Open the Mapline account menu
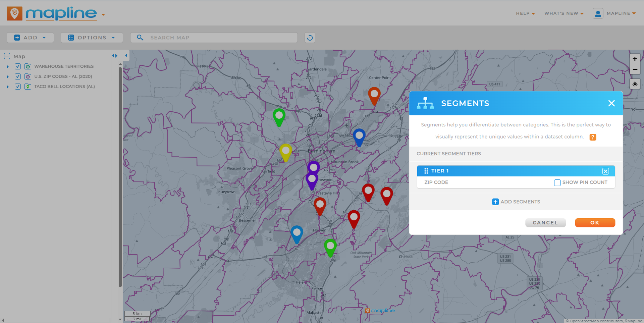Screen dimensions: 644x323 (621, 13)
